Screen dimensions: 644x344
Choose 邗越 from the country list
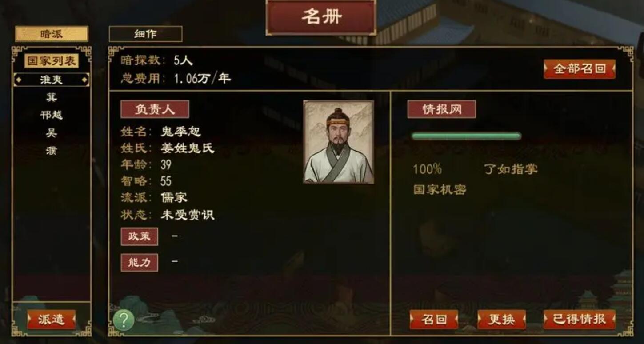(x=52, y=115)
